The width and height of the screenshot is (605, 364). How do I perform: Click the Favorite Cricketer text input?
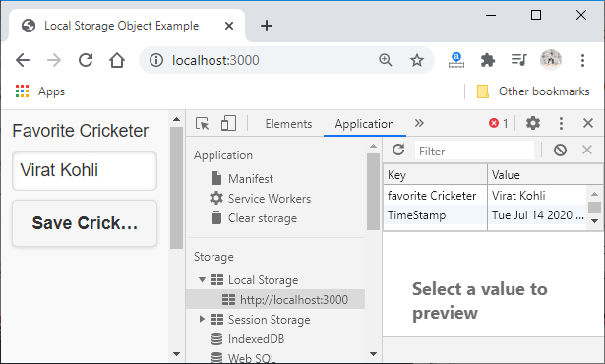(x=85, y=170)
